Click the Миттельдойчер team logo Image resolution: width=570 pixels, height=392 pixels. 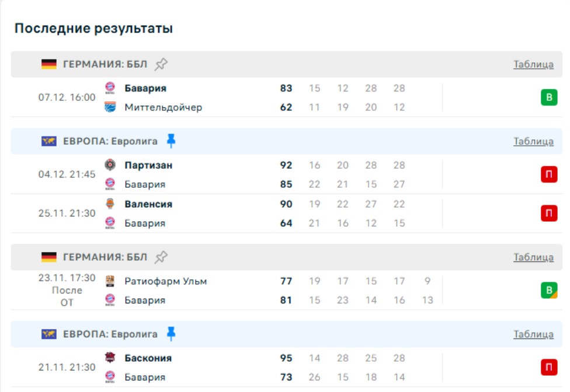pyautogui.click(x=110, y=107)
